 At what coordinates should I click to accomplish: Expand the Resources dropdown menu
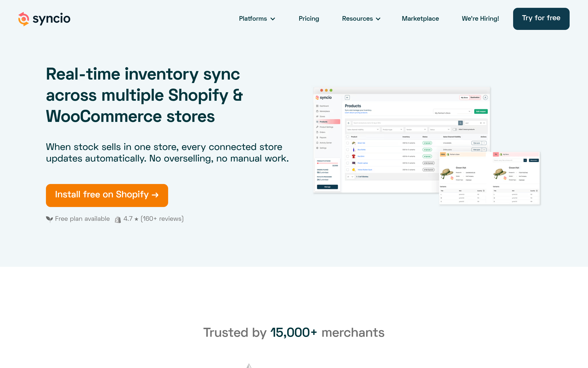click(361, 19)
